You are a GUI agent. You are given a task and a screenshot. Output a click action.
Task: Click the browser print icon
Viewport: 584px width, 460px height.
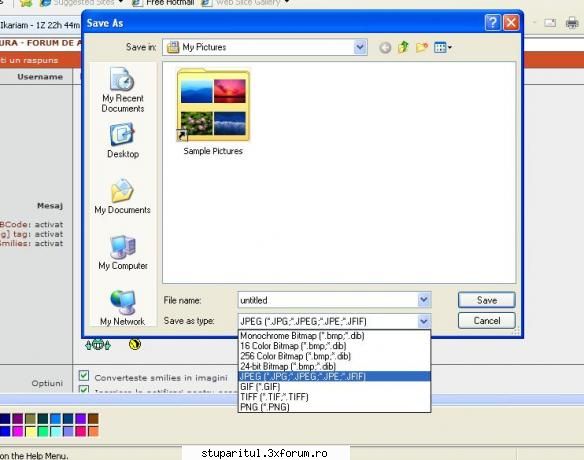[572, 23]
